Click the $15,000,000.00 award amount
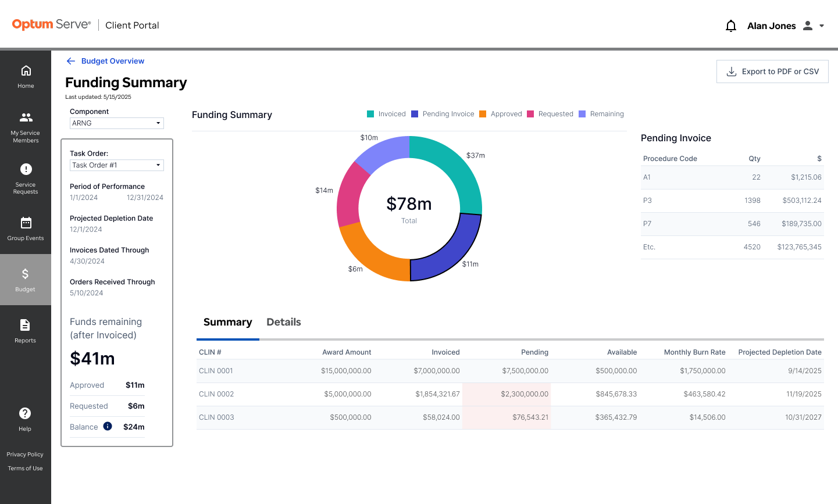 tap(346, 371)
